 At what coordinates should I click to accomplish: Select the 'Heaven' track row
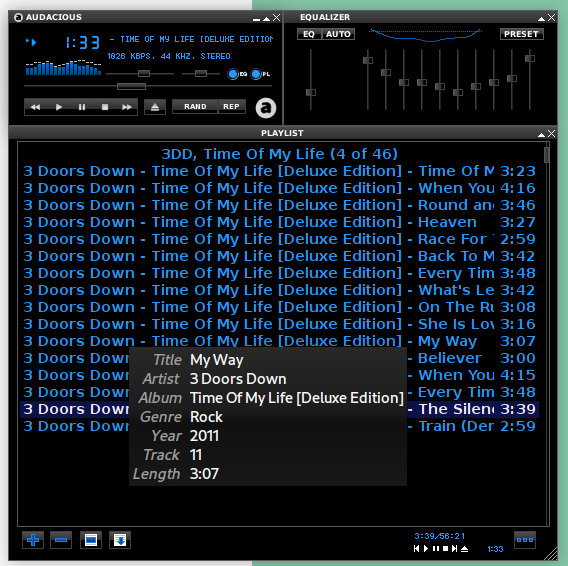point(279,222)
